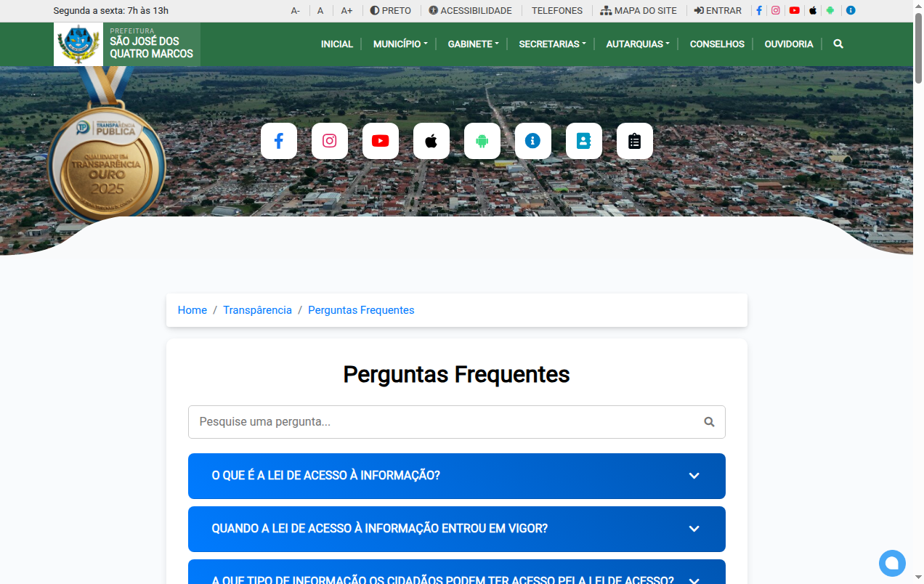Image resolution: width=924 pixels, height=584 pixels.
Task: Click Transparência breadcrumb link
Action: (x=257, y=310)
